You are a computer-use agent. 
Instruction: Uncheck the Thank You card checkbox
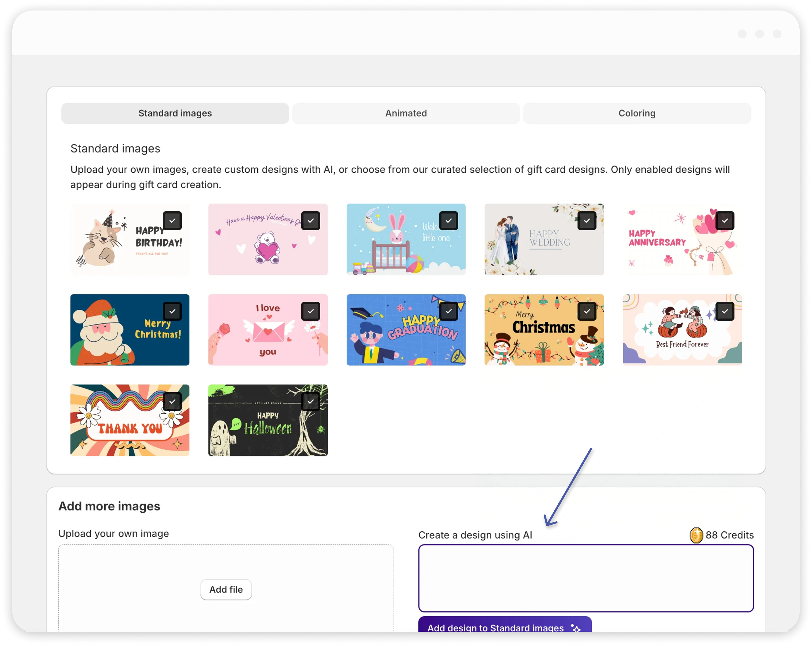(x=173, y=402)
